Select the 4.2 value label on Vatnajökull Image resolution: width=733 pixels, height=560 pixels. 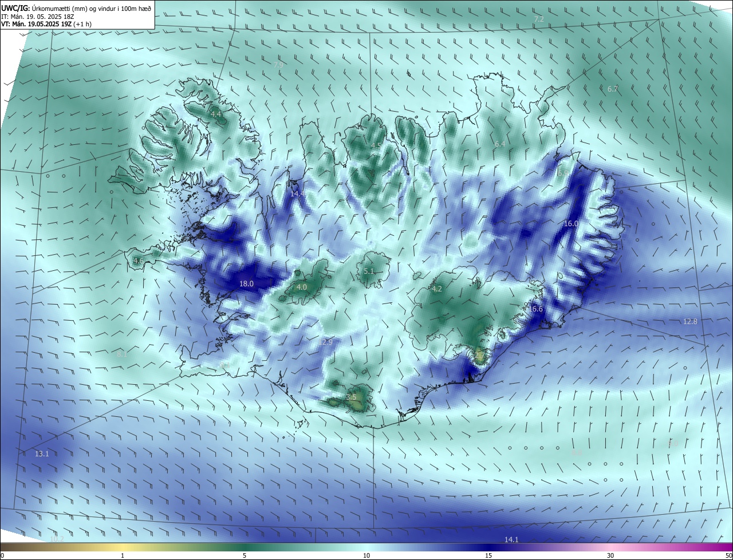[x=437, y=289]
